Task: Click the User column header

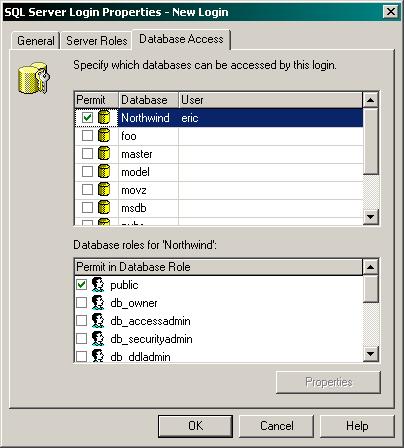Action: 270,100
